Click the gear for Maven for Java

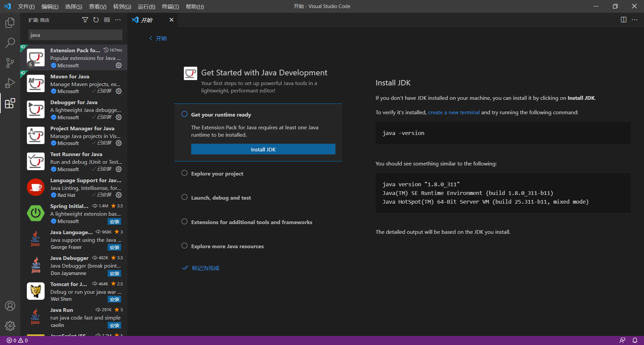(119, 91)
